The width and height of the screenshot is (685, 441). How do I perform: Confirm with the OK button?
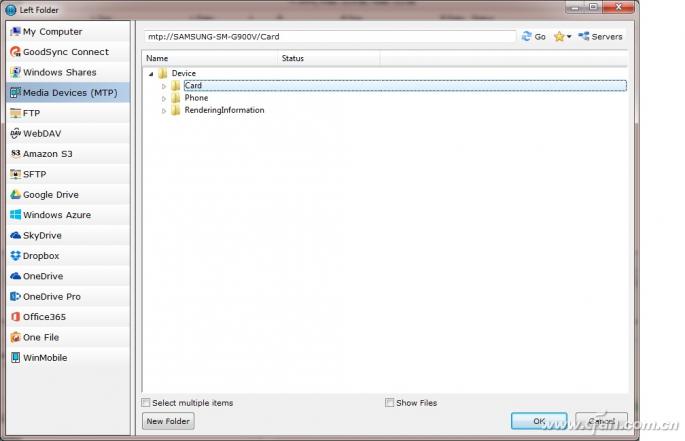(x=539, y=421)
